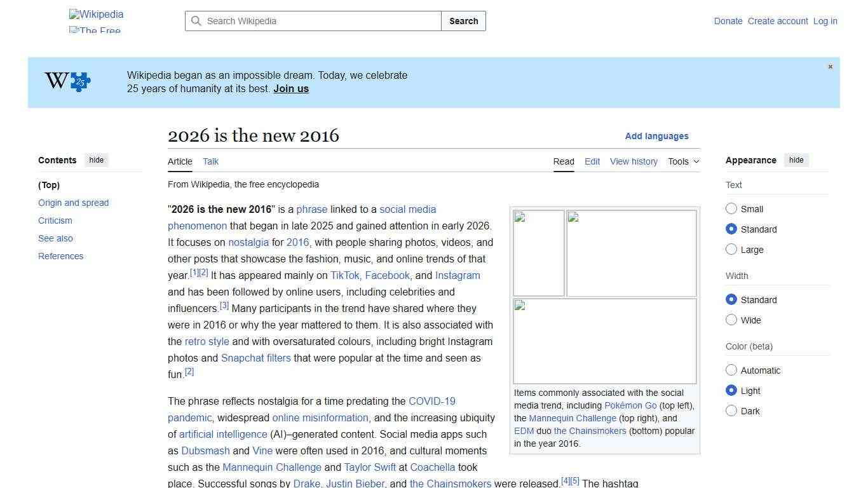This screenshot has width=868, height=488.
Task: Hide the Contents sidebar
Action: [x=96, y=160]
